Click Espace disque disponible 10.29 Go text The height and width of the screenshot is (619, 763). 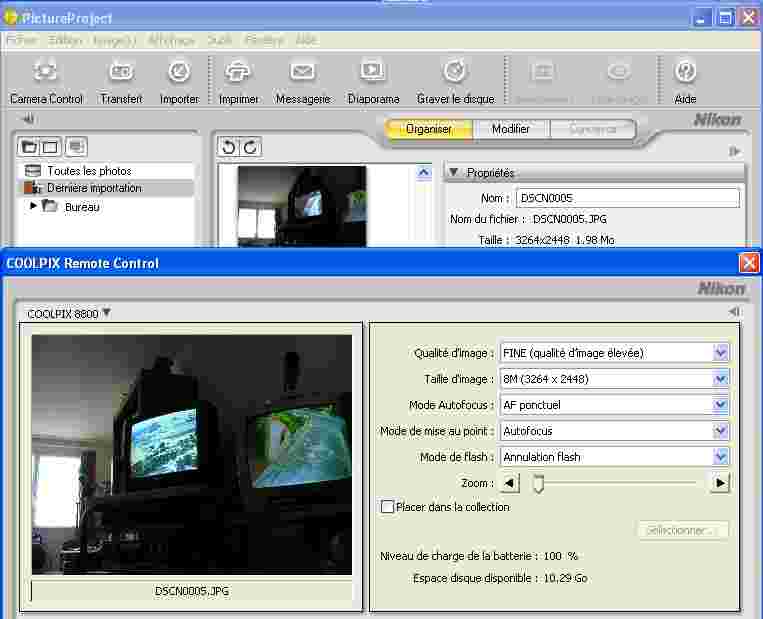[500, 578]
